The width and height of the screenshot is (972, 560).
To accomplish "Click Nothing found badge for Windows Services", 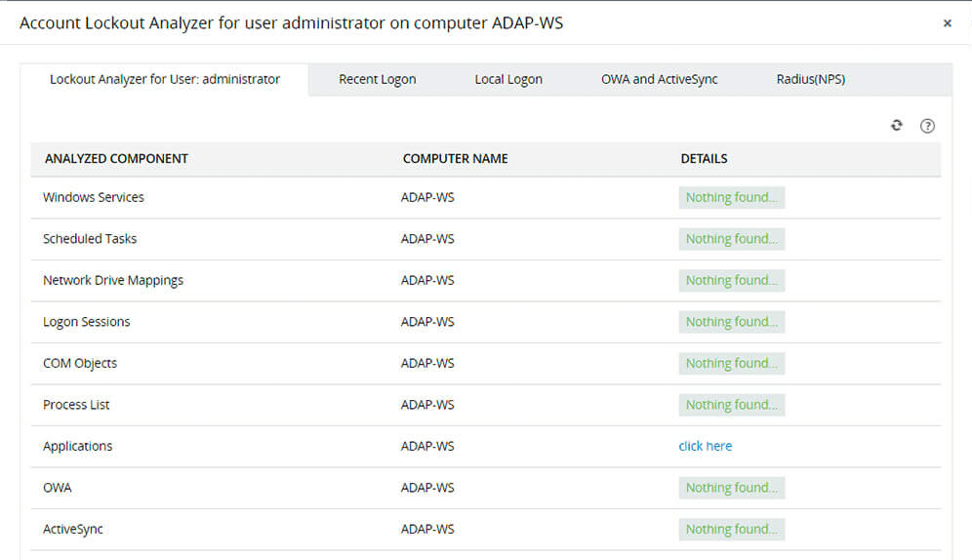I will 731,197.
